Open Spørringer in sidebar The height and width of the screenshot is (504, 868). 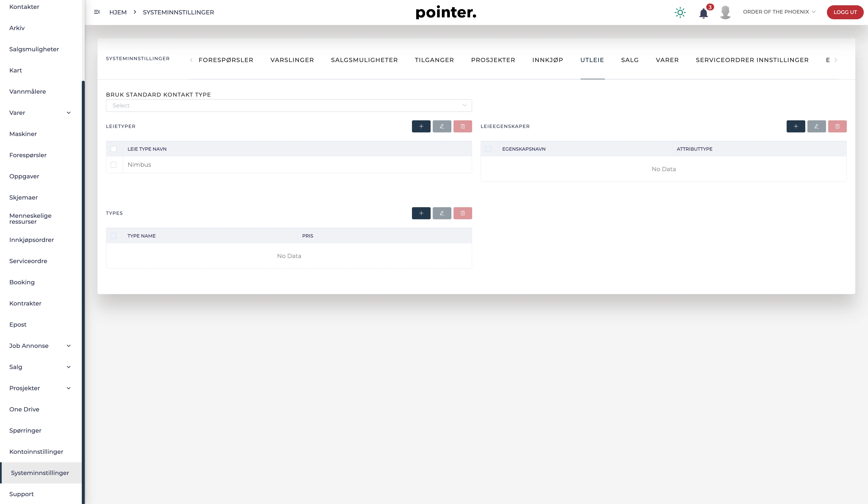click(25, 431)
